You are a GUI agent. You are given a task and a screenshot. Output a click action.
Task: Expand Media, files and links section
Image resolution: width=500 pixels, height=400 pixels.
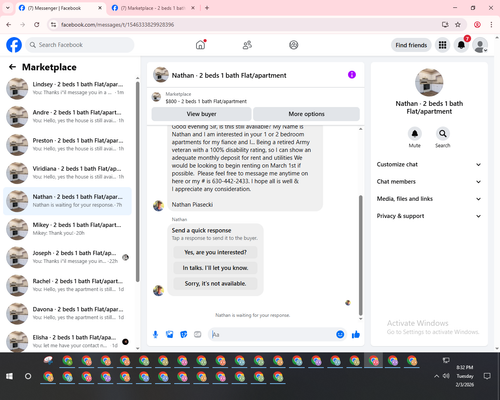coord(429,199)
